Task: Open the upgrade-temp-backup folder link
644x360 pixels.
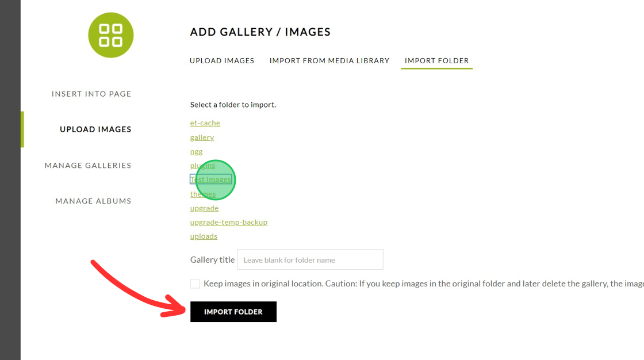Action: [229, 222]
